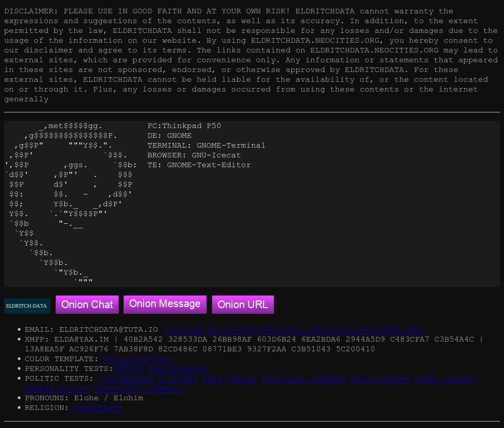Click the Right Values link
Screen dimensions: 504x428
click(x=444, y=379)
